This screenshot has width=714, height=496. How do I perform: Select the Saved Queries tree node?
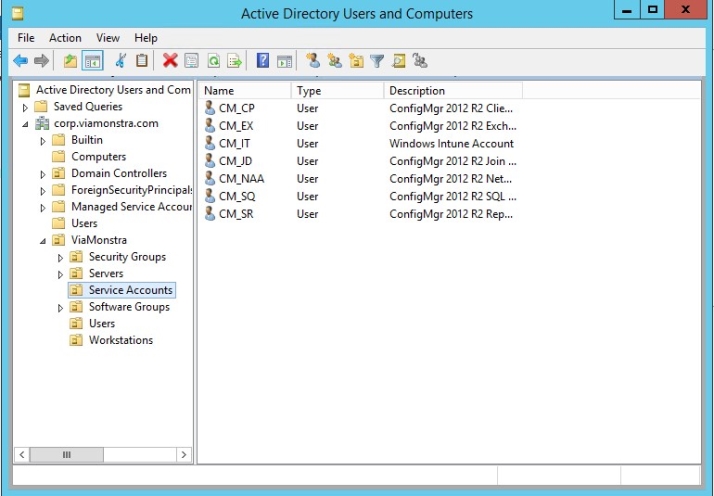pyautogui.click(x=88, y=107)
